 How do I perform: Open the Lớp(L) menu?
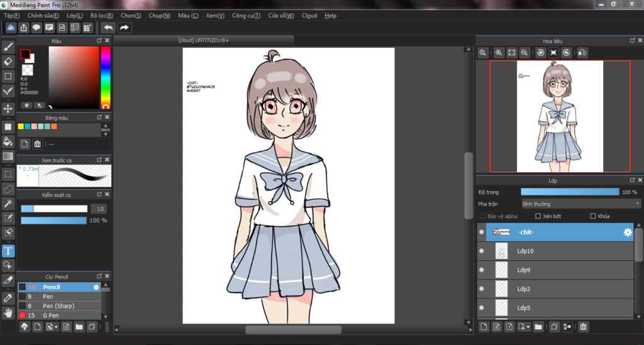75,16
